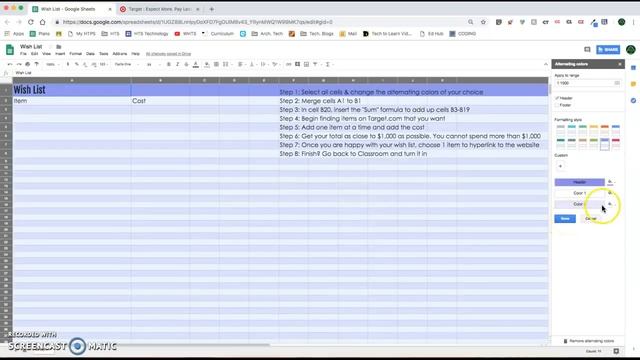
Task: Open the vertical align dropdown
Action: tap(253, 64)
